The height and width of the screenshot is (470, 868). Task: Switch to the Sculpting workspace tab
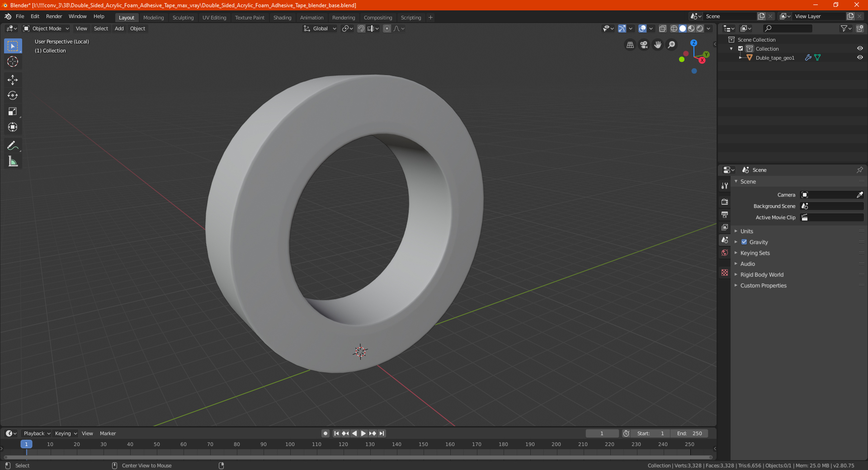[183, 18]
